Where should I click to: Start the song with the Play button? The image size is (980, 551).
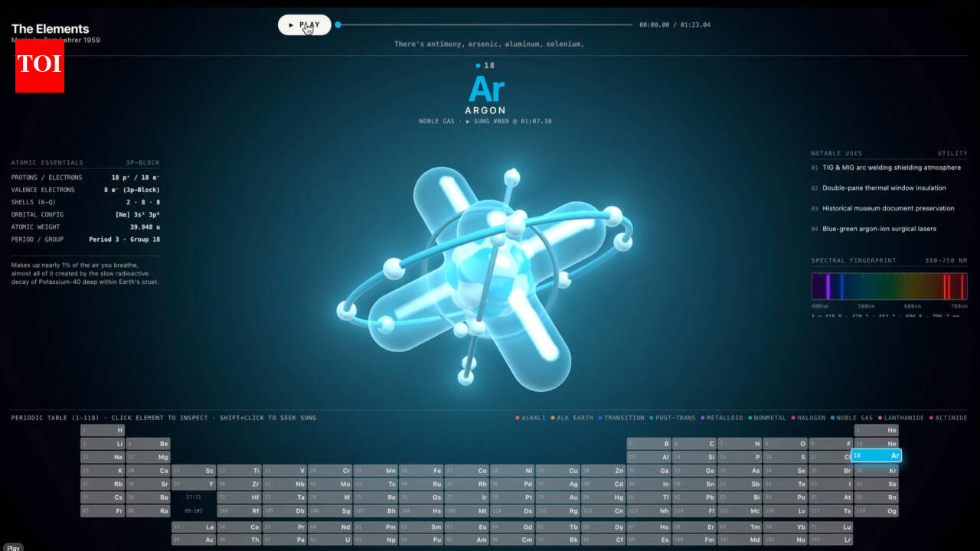pyautogui.click(x=305, y=24)
